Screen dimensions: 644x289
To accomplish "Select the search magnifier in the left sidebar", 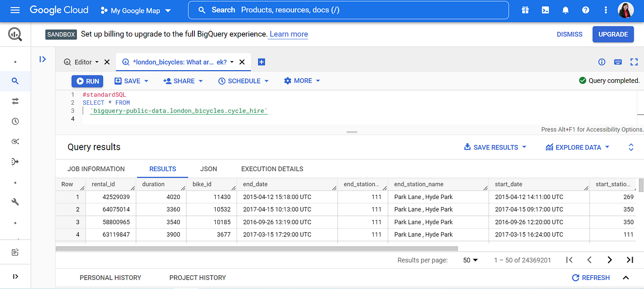I will click(15, 81).
